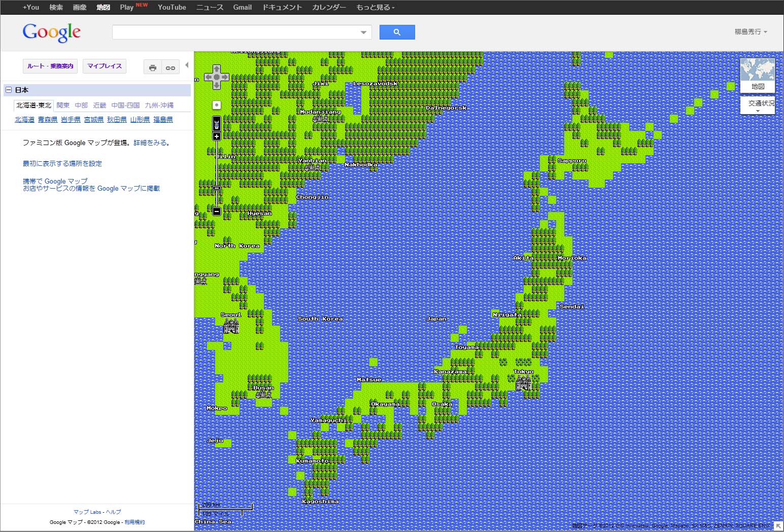Open YouTube in the top bar

click(172, 7)
